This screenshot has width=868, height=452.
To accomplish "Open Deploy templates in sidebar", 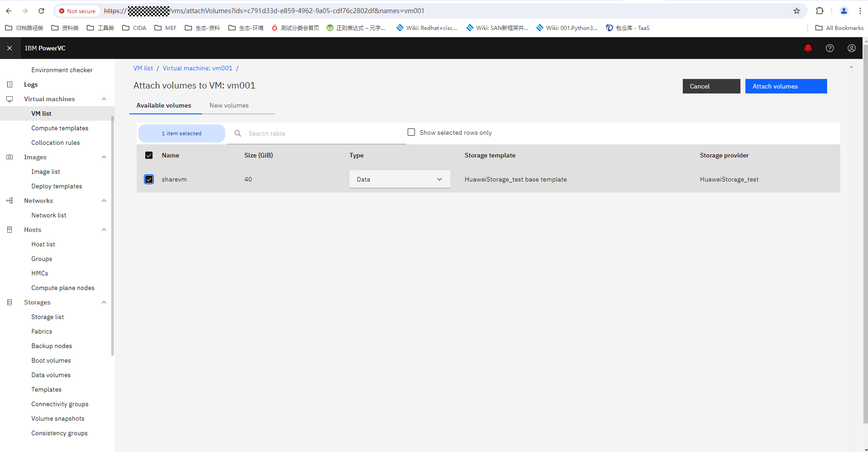I will [57, 186].
